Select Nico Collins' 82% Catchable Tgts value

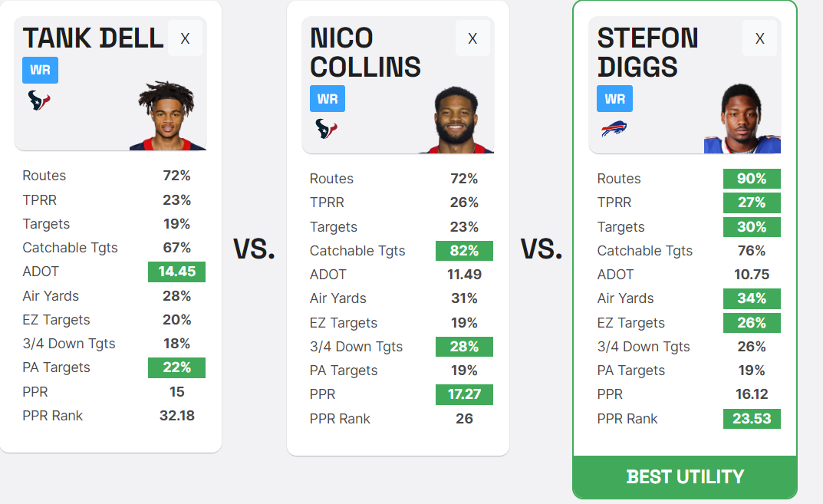[464, 251]
